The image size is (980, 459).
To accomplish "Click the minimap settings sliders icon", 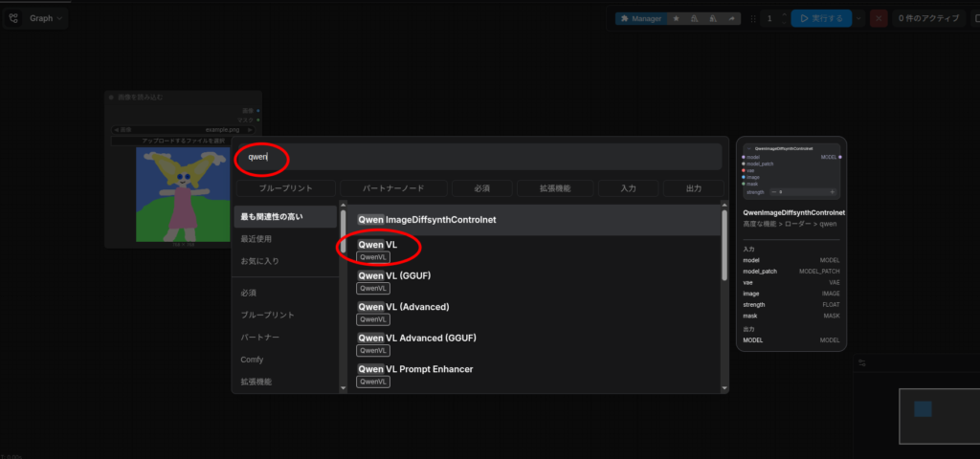I will pos(862,362).
